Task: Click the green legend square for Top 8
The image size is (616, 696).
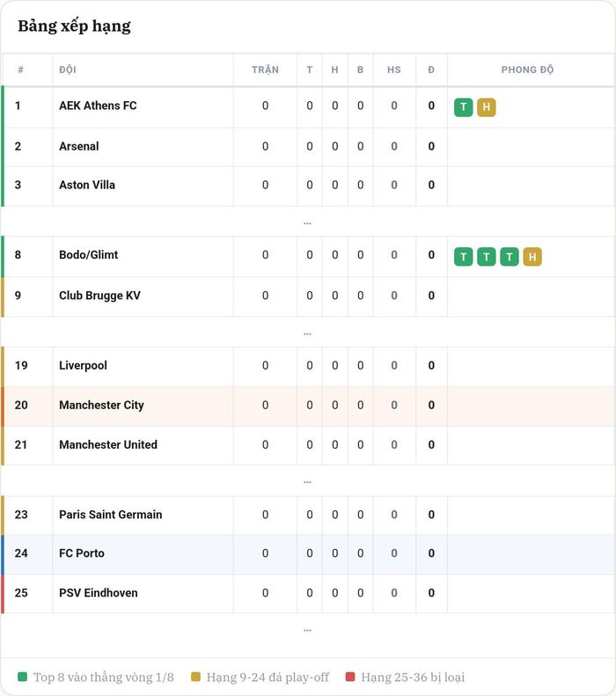Action: (22, 677)
